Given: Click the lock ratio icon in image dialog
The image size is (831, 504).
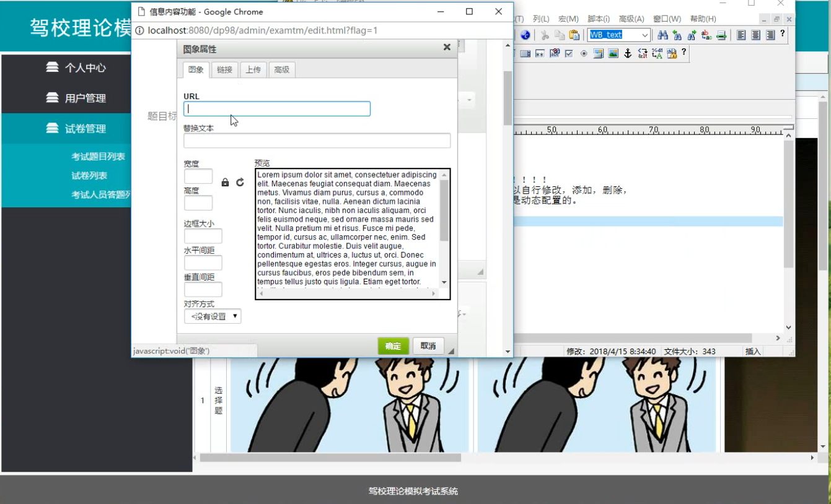Looking at the screenshot, I should click(225, 183).
